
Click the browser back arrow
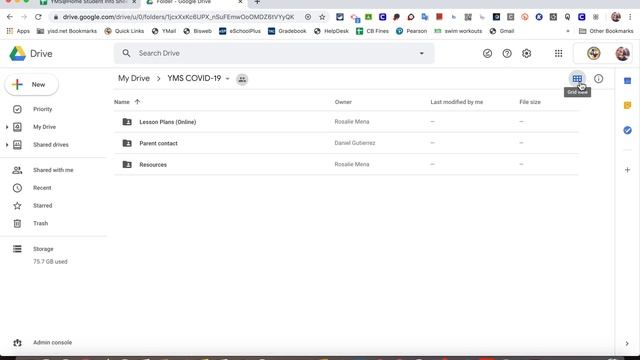coord(10,17)
